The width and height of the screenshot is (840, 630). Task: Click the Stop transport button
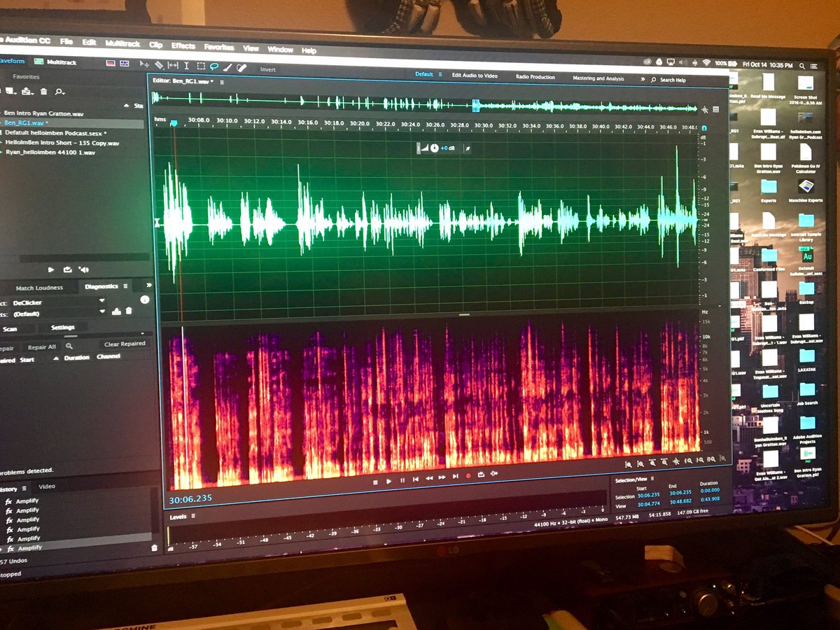point(375,482)
